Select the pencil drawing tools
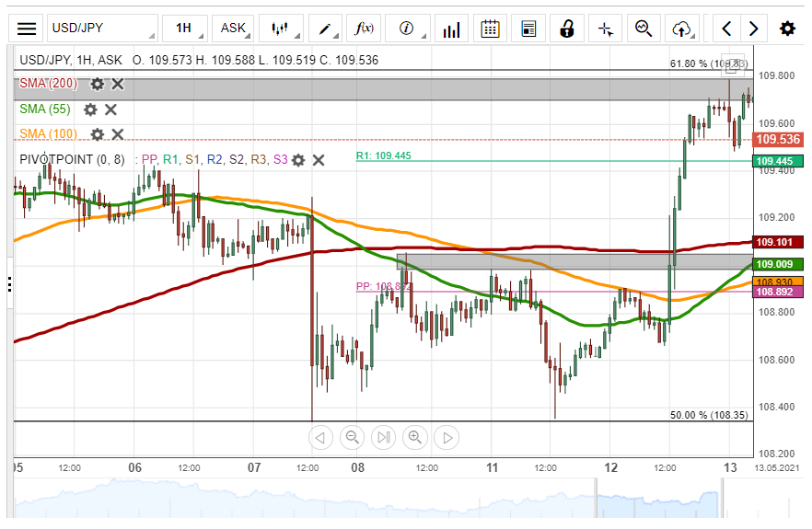The image size is (812, 529). [x=325, y=29]
